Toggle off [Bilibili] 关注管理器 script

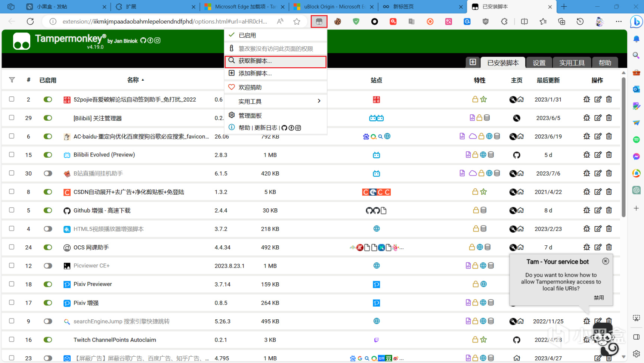48,118
